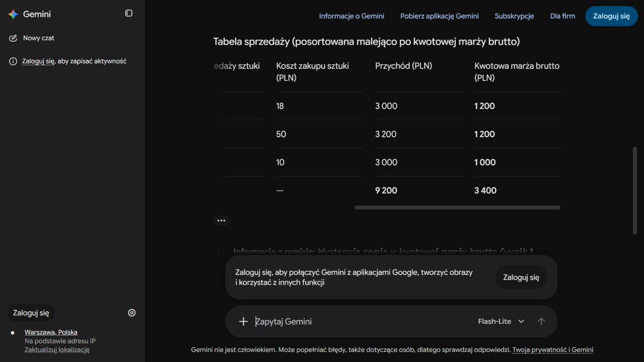The width and height of the screenshot is (644, 362).
Task: Select the cost cell showing 10
Action: coord(280,162)
